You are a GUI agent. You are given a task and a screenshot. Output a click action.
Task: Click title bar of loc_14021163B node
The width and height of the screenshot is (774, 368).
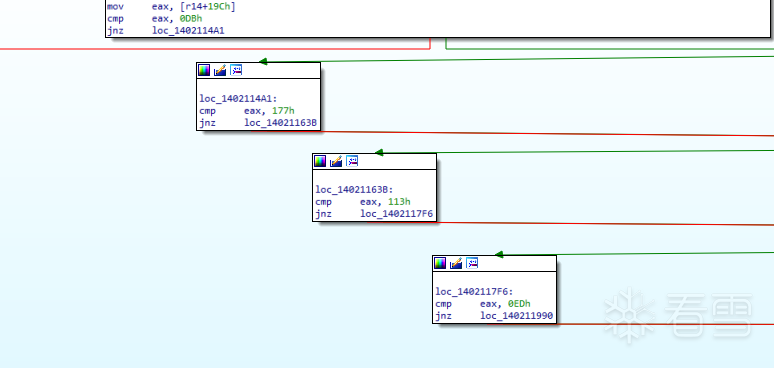tap(374, 161)
